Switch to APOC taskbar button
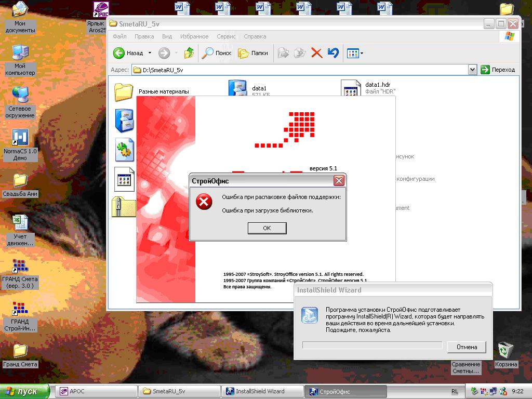 point(96,391)
